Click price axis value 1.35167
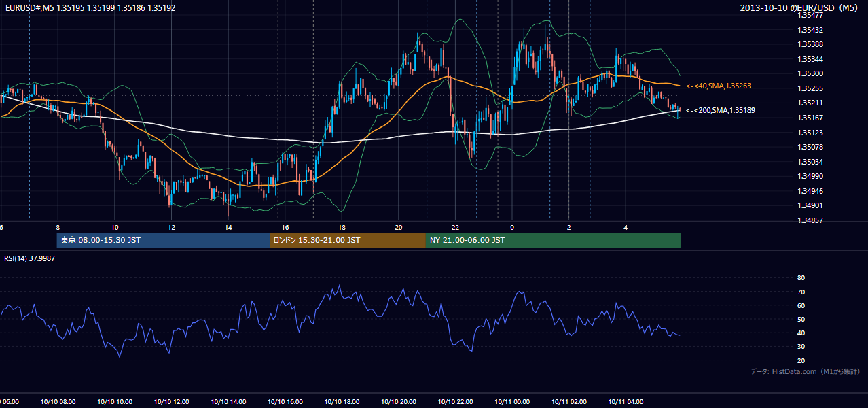868x408 pixels. (x=810, y=118)
